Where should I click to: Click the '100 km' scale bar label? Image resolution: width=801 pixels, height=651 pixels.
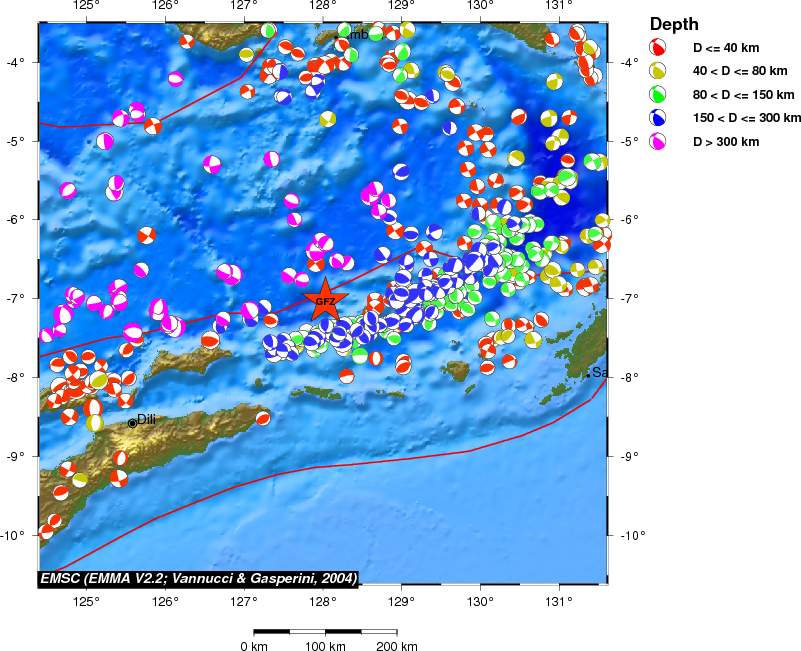pos(325,646)
